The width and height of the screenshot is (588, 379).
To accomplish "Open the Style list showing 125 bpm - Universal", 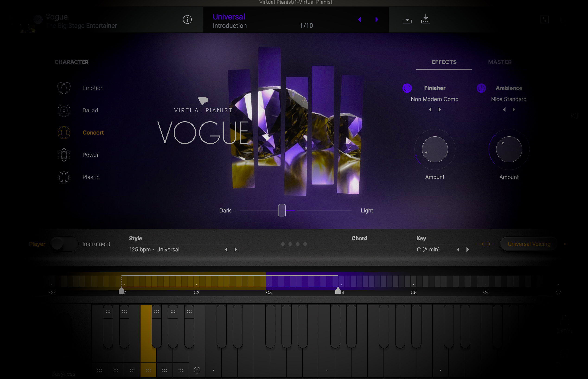I will pos(154,250).
